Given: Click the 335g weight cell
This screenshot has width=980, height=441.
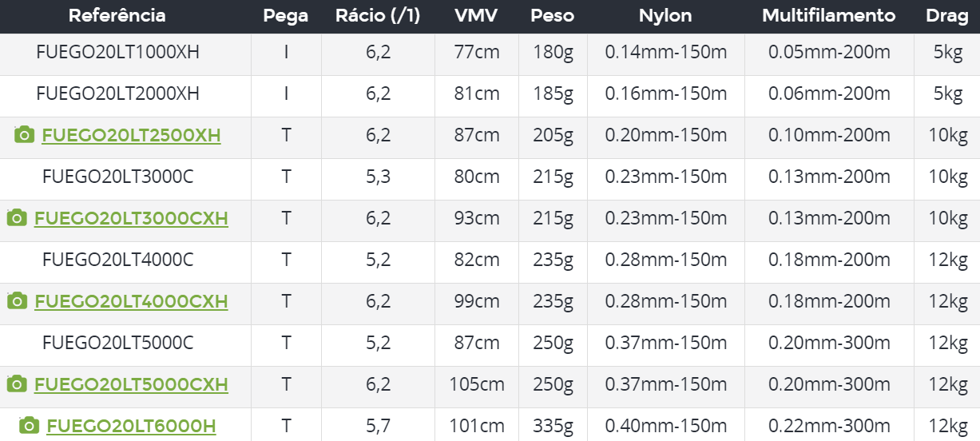Looking at the screenshot, I should click(553, 427).
